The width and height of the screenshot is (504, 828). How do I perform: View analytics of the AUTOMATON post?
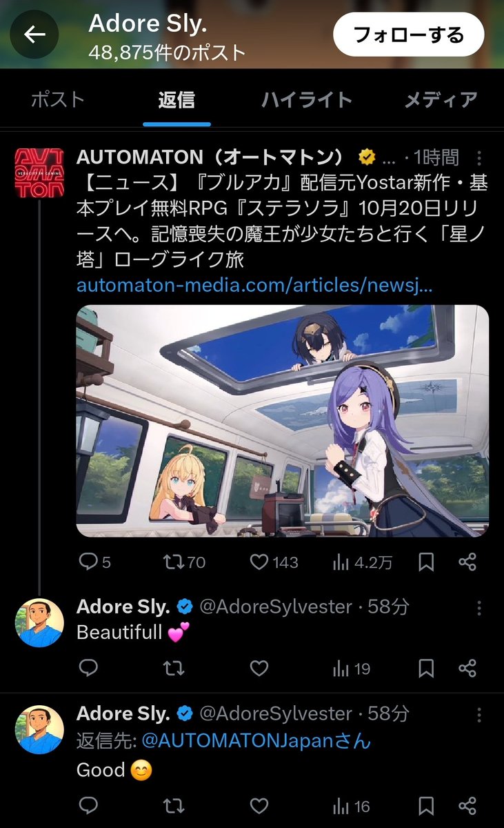click(x=362, y=562)
